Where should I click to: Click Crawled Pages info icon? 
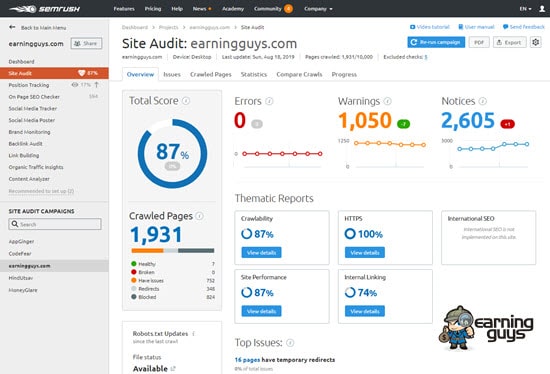point(199,216)
